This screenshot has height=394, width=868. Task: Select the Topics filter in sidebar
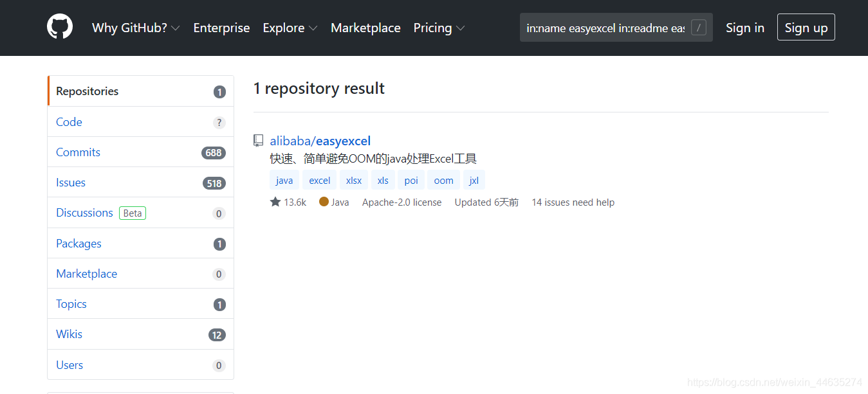[x=140, y=304]
